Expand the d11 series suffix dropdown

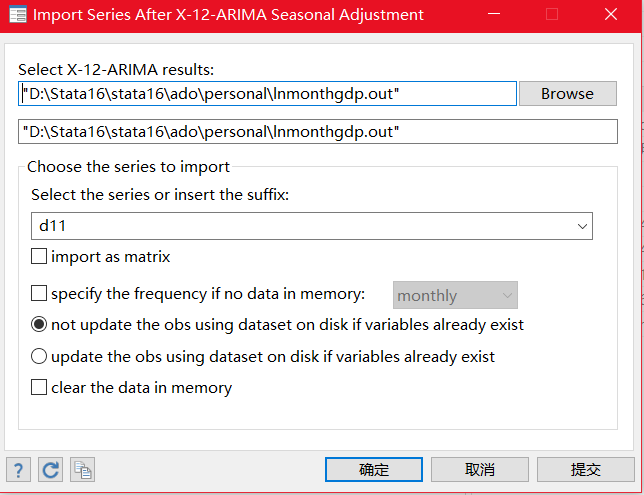tap(582, 227)
